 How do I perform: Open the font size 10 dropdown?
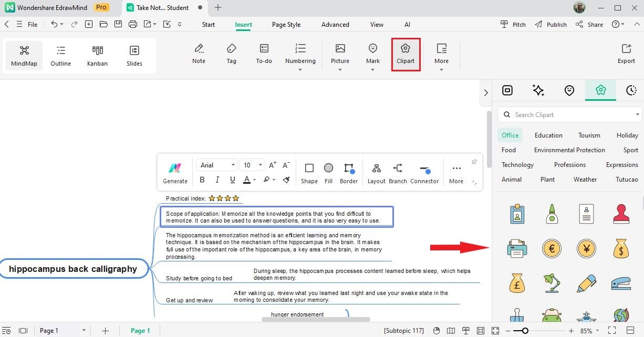pos(252,165)
